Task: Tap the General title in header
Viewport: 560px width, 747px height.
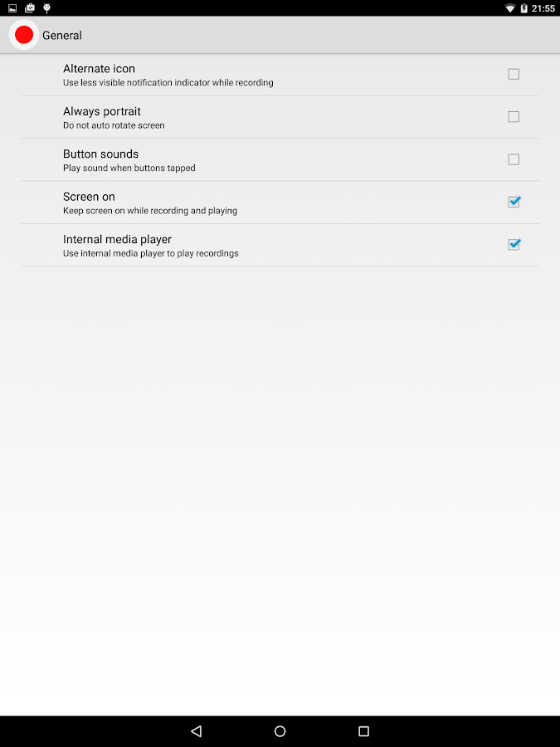Action: (62, 35)
